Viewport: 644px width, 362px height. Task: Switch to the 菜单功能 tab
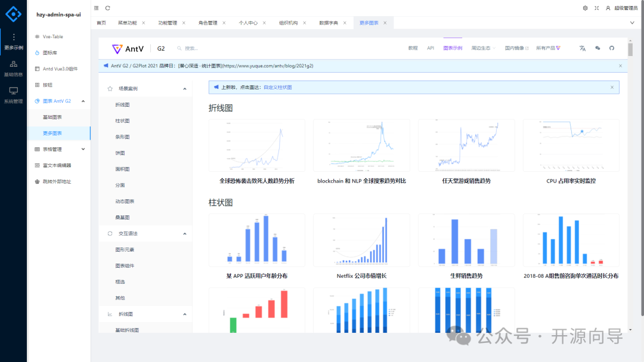click(x=128, y=23)
